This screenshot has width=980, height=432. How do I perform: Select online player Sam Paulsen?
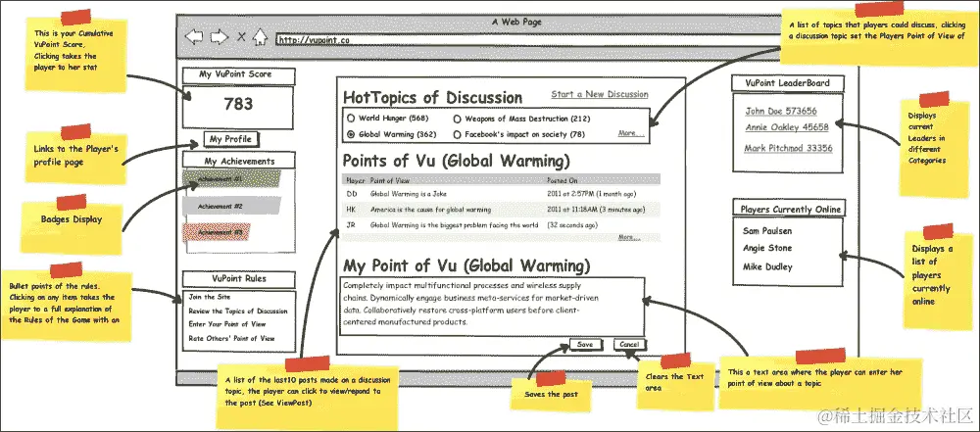[x=767, y=230]
